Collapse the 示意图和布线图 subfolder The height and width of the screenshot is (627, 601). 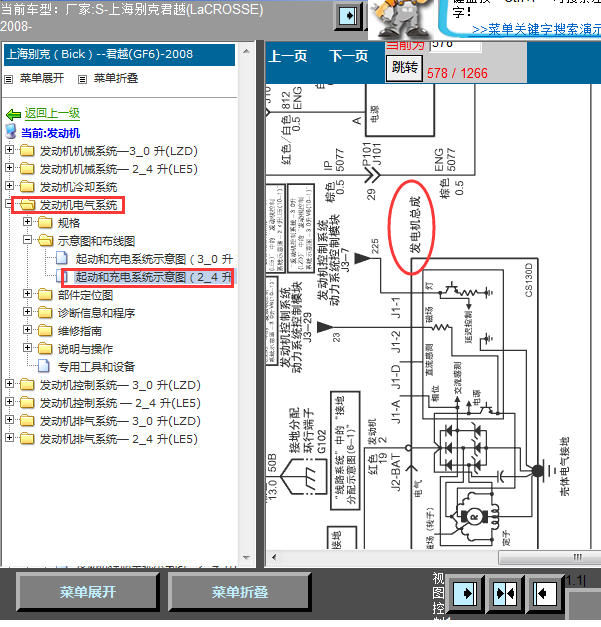pyautogui.click(x=27, y=240)
